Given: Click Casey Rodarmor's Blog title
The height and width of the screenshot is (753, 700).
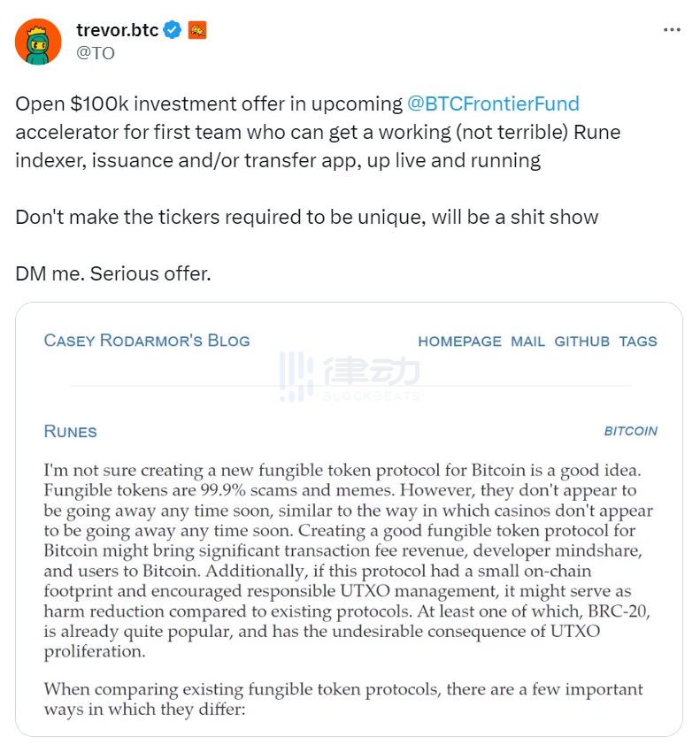Looking at the screenshot, I should (147, 341).
